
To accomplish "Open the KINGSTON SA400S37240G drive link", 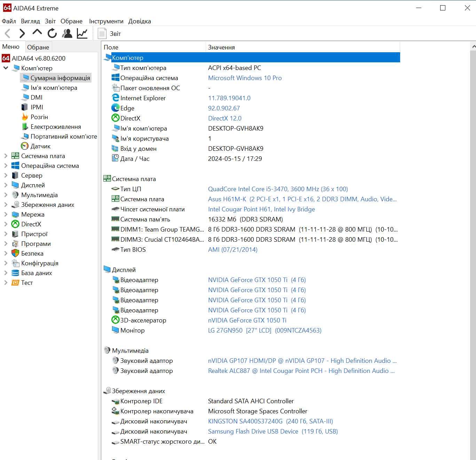I will click(270, 421).
